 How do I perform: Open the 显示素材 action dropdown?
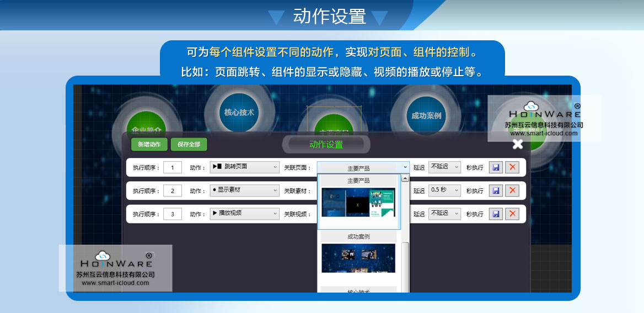point(245,190)
